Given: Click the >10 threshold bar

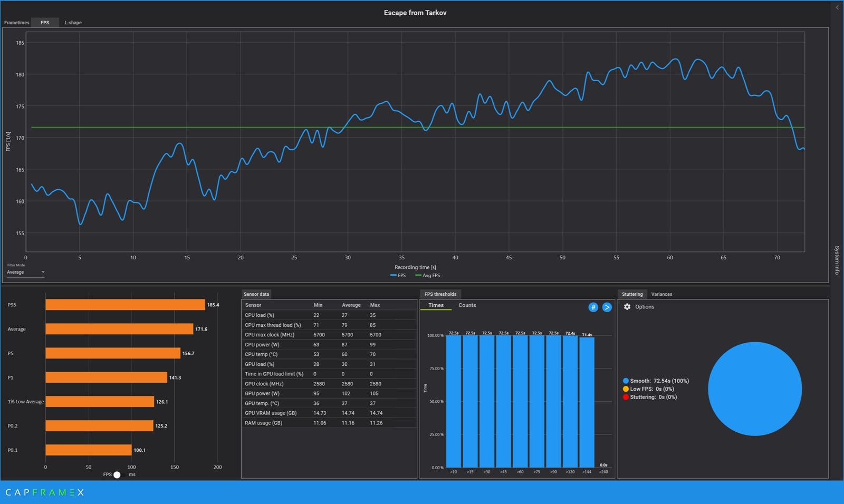Looking at the screenshot, I should [453, 401].
